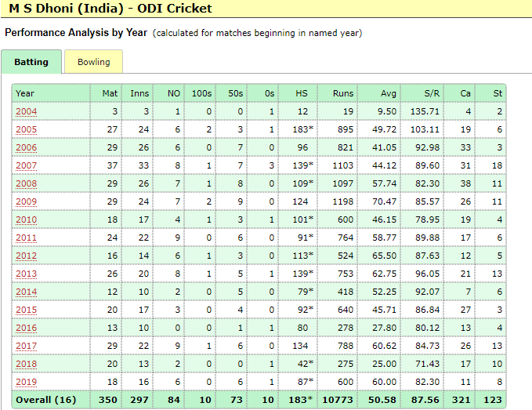This screenshot has width=532, height=410.
Task: Select the 1198 runs value for 2009
Action: coord(342,201)
